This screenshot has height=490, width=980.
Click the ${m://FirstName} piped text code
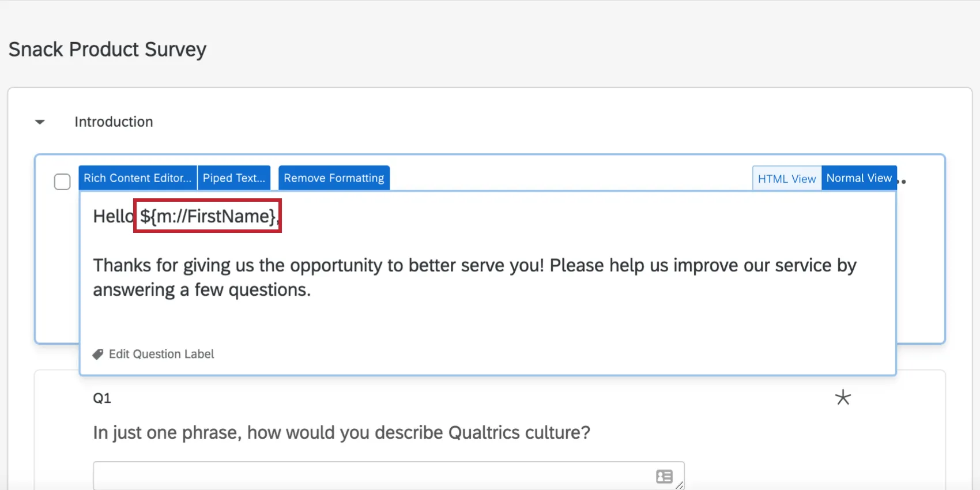pos(208,216)
